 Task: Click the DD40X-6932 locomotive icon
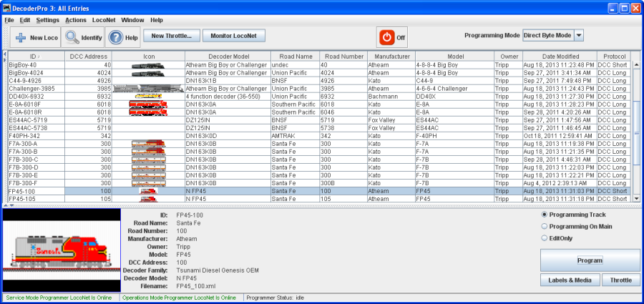coord(149,97)
